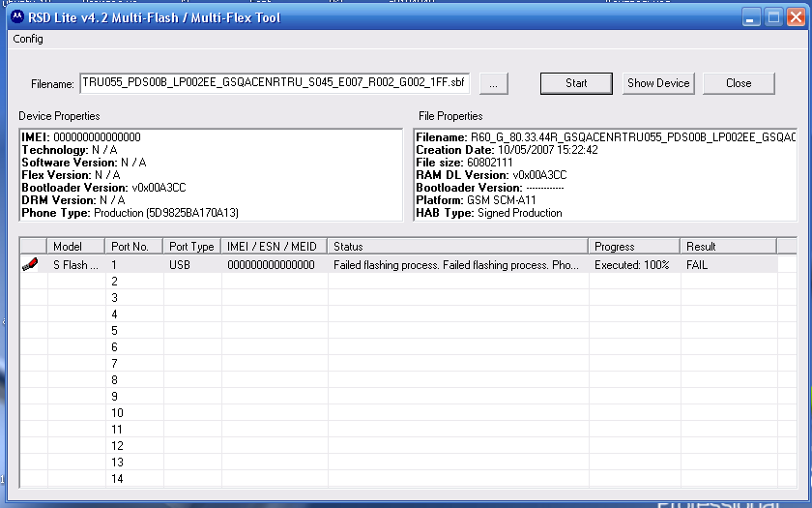The height and width of the screenshot is (508, 812).
Task: Click the Port No. column header
Action: click(x=133, y=246)
